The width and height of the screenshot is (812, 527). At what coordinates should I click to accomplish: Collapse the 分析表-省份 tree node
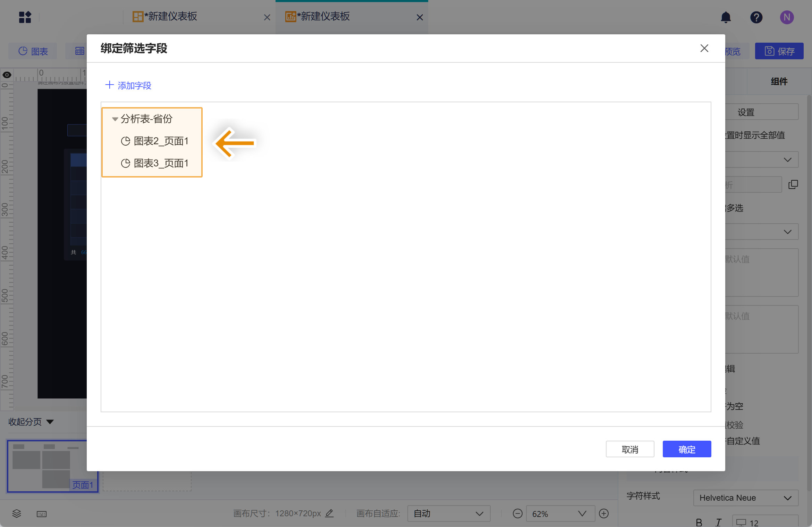(x=115, y=119)
